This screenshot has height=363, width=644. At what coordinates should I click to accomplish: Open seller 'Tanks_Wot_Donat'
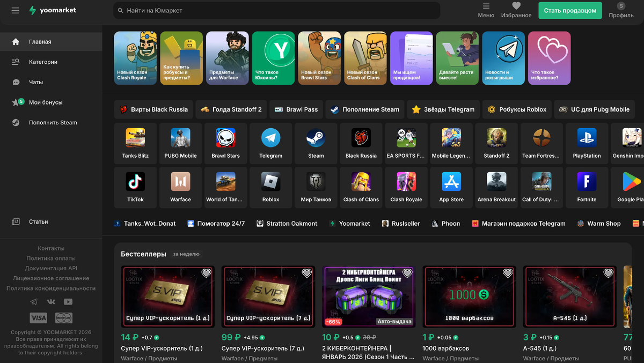click(145, 224)
